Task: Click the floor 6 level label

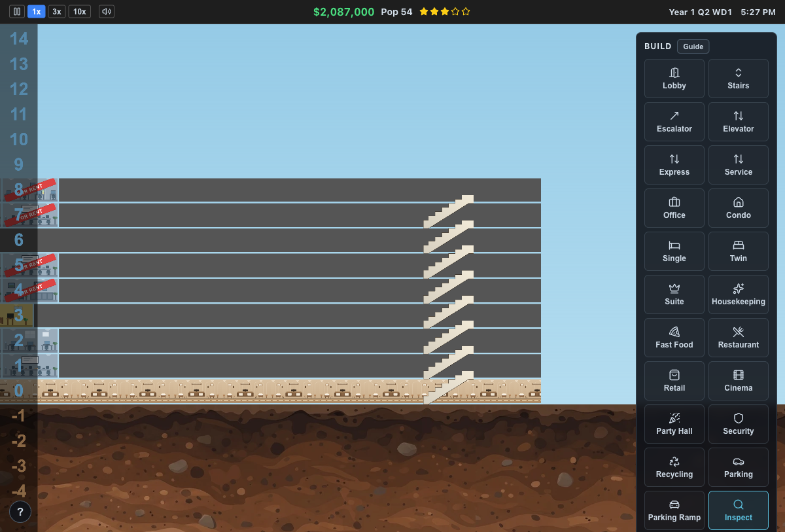Action: coord(18,240)
